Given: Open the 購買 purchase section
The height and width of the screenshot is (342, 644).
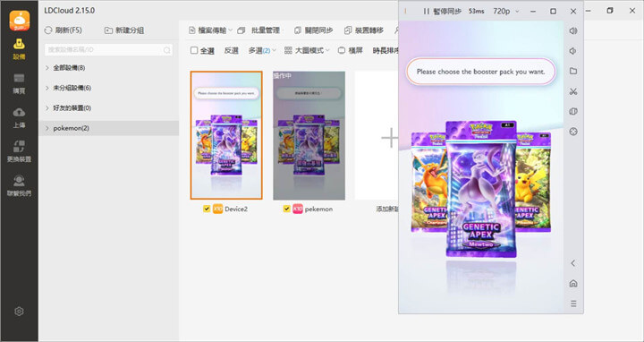Looking at the screenshot, I should coord(19,83).
